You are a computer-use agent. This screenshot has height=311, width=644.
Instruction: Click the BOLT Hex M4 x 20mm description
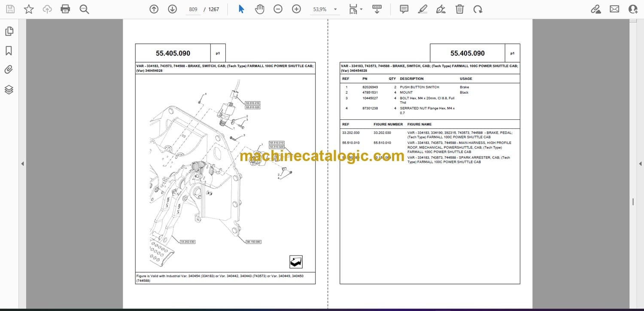[x=427, y=101]
